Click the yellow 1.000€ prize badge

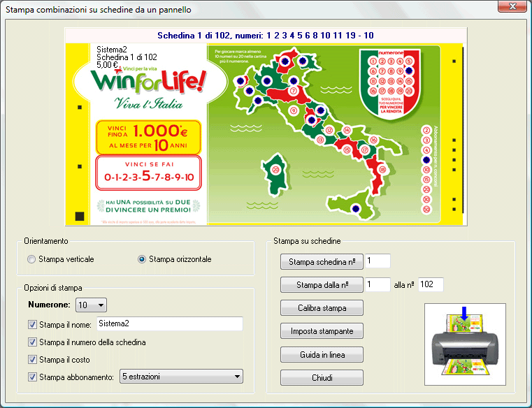click(x=148, y=137)
